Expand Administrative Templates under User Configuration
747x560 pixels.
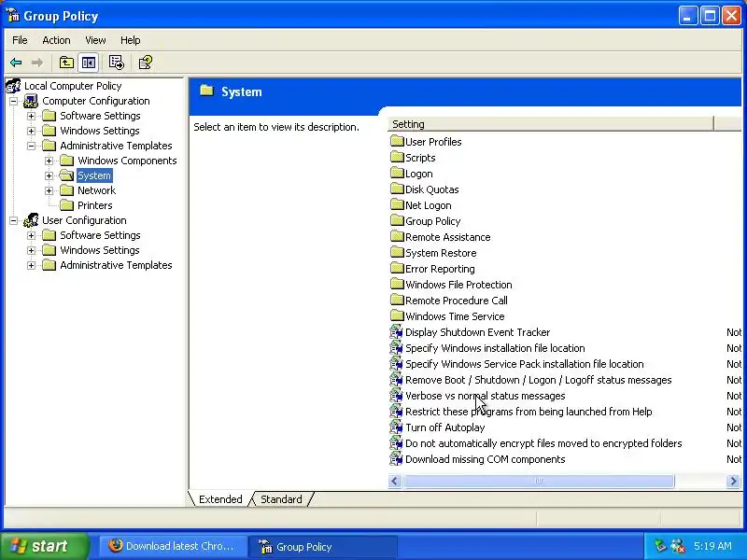(x=31, y=265)
